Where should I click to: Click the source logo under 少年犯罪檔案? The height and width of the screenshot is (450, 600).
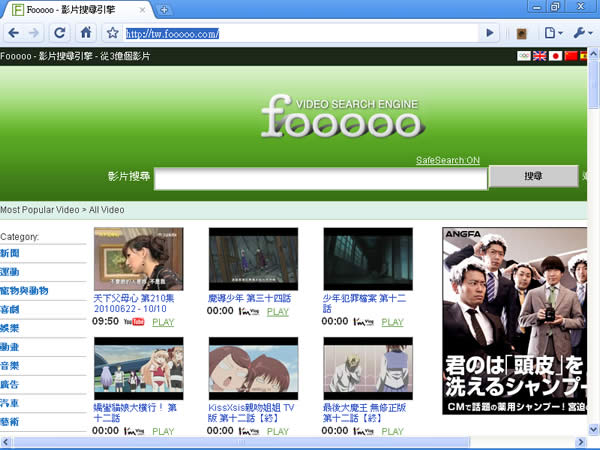tap(364, 322)
